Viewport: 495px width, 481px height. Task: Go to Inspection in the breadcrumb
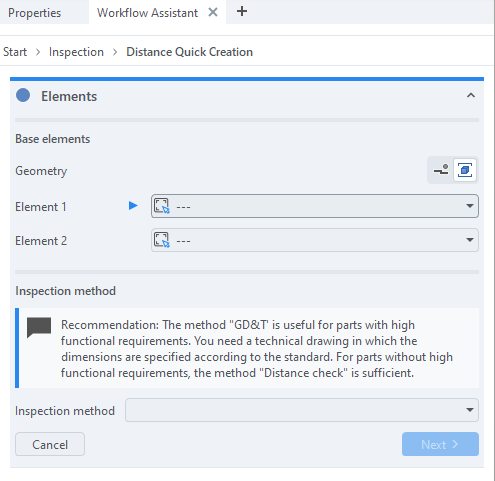point(76,52)
